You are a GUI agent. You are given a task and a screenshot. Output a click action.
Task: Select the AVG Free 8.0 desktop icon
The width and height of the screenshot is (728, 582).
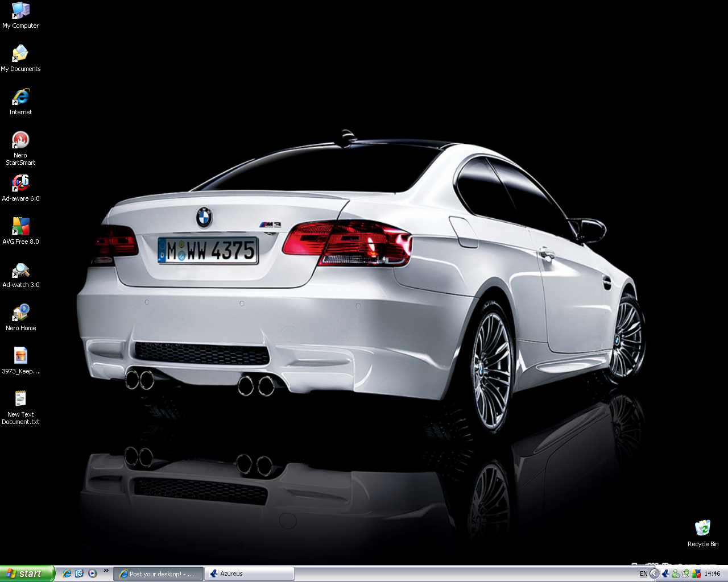click(x=20, y=232)
